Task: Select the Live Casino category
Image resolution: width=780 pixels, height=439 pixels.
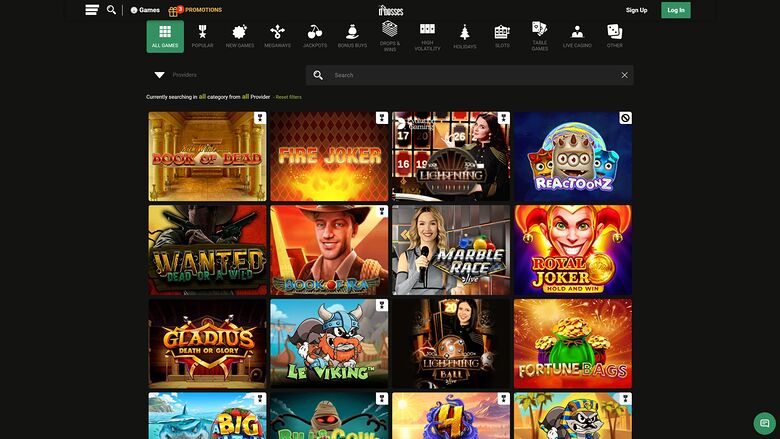Action: click(577, 36)
